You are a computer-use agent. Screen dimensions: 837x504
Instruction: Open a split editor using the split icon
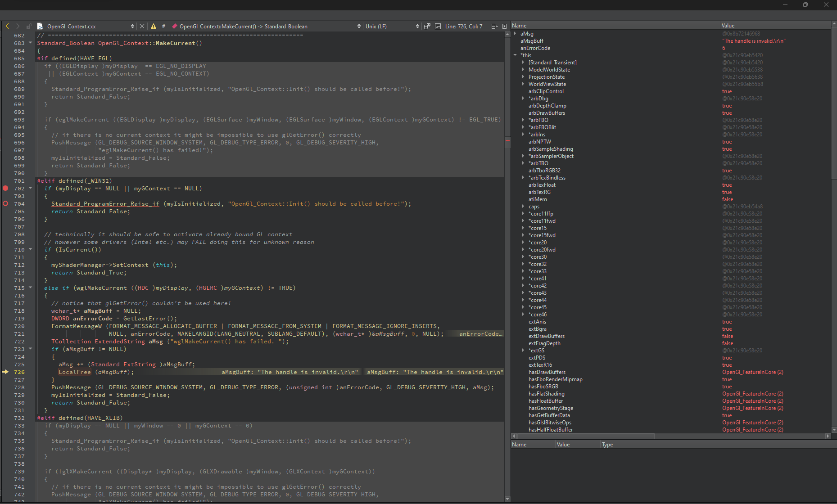[x=494, y=26]
